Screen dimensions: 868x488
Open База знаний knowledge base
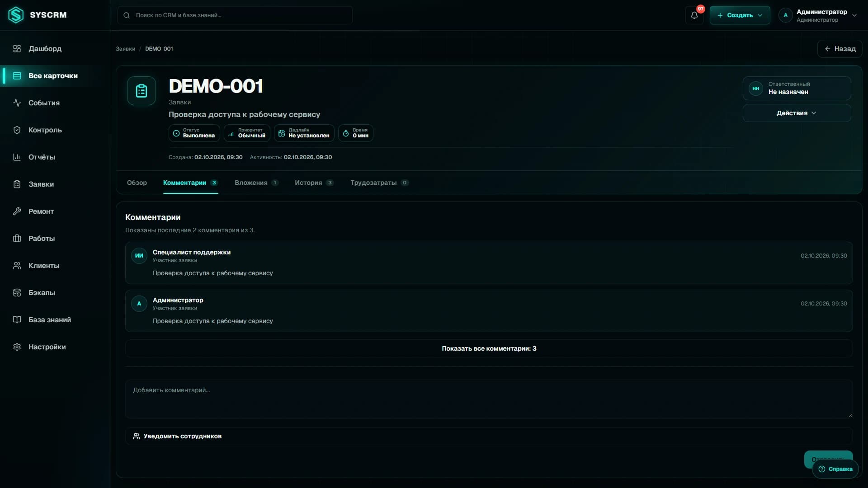(x=55, y=320)
